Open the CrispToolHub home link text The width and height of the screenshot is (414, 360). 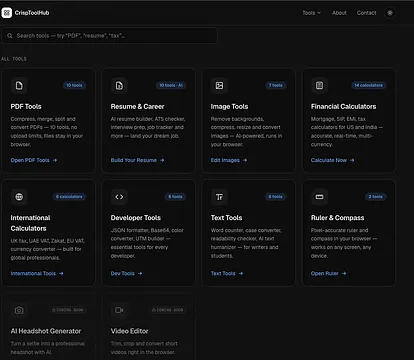click(x=32, y=13)
